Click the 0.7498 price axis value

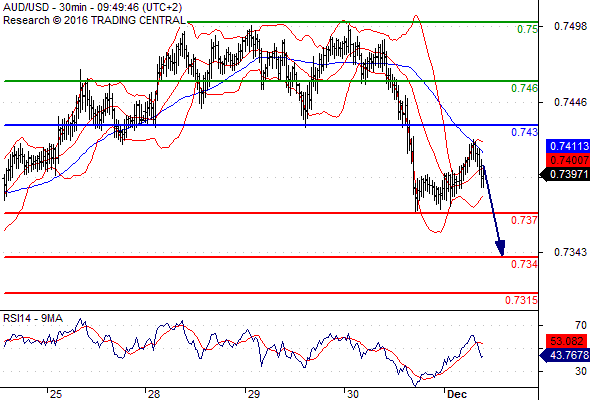(570, 26)
